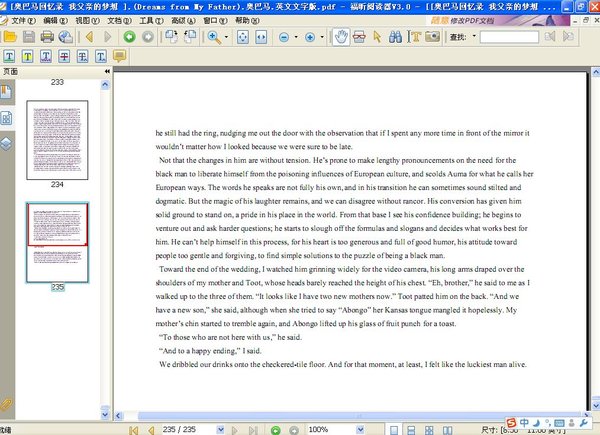Click the green previous view button
This screenshot has height=435, width=600.
click(129, 37)
